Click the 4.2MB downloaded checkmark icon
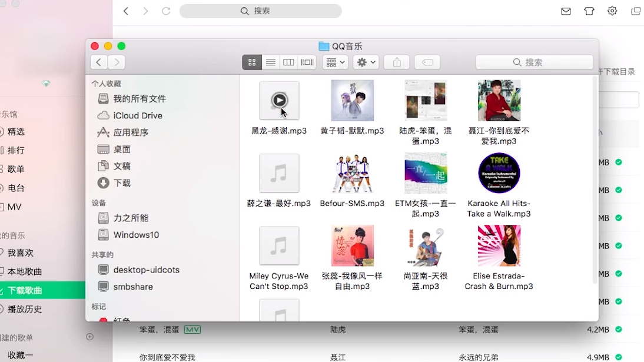 point(619,330)
